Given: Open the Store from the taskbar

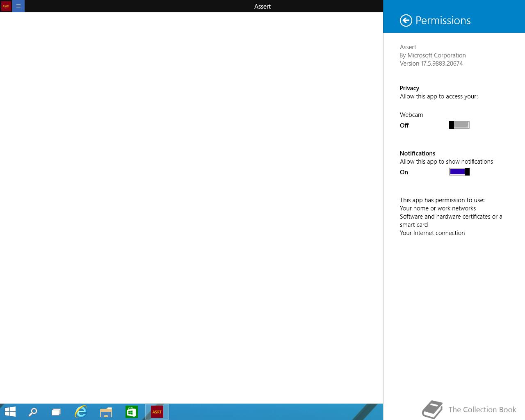Looking at the screenshot, I should 131,412.
